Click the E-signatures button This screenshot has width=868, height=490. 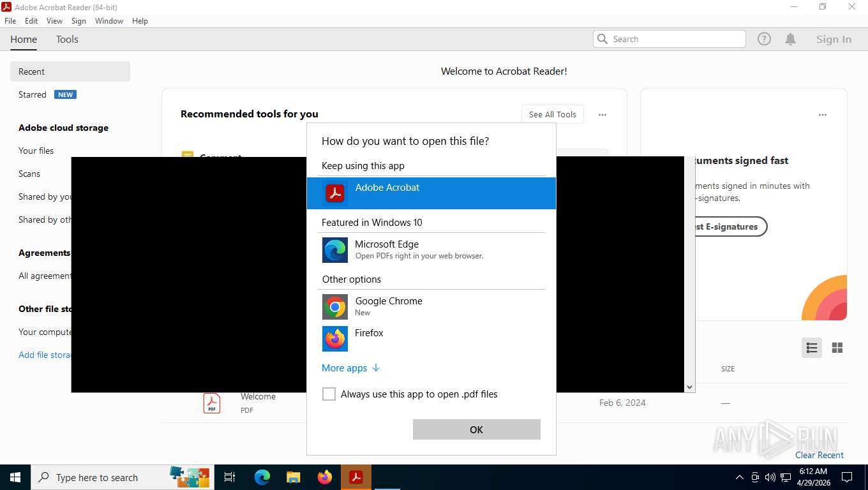click(x=730, y=226)
